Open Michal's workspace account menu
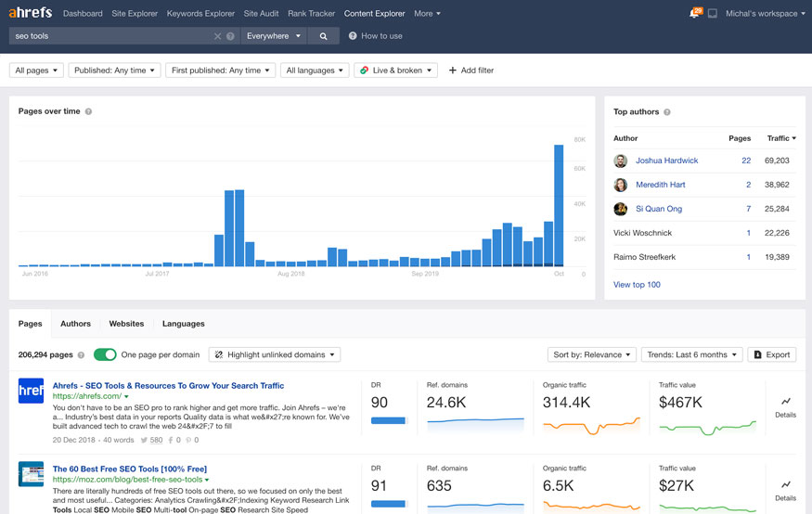This screenshot has width=812, height=514. pyautogui.click(x=766, y=14)
